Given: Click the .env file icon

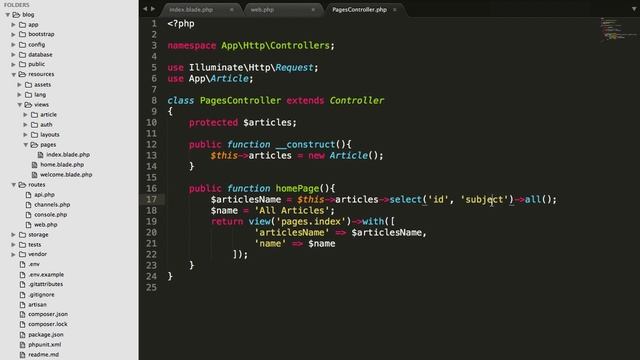Looking at the screenshot, I should 22,264.
